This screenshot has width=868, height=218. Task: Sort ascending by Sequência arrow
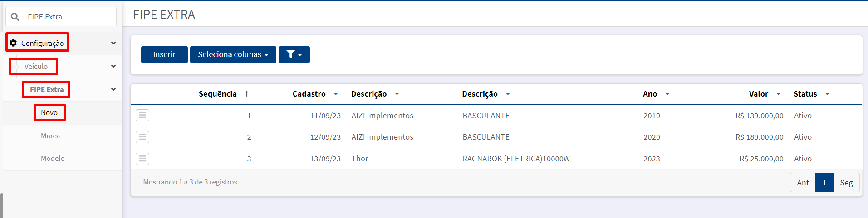click(x=247, y=94)
